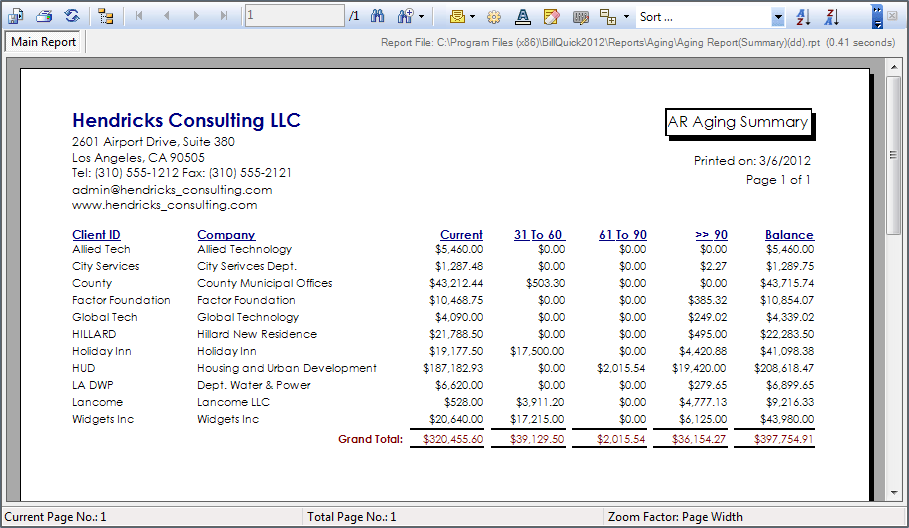The height and width of the screenshot is (528, 909).
Task: Click the blue toolbar overflow handle
Action: (x=877, y=16)
